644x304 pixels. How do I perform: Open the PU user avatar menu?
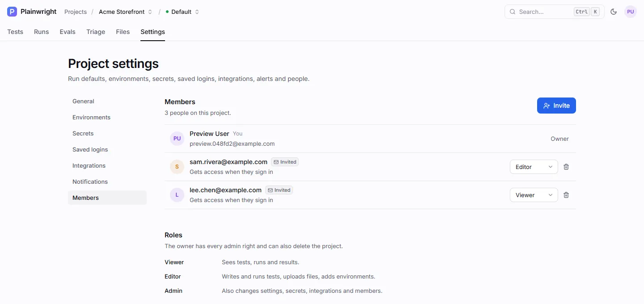[x=631, y=12]
